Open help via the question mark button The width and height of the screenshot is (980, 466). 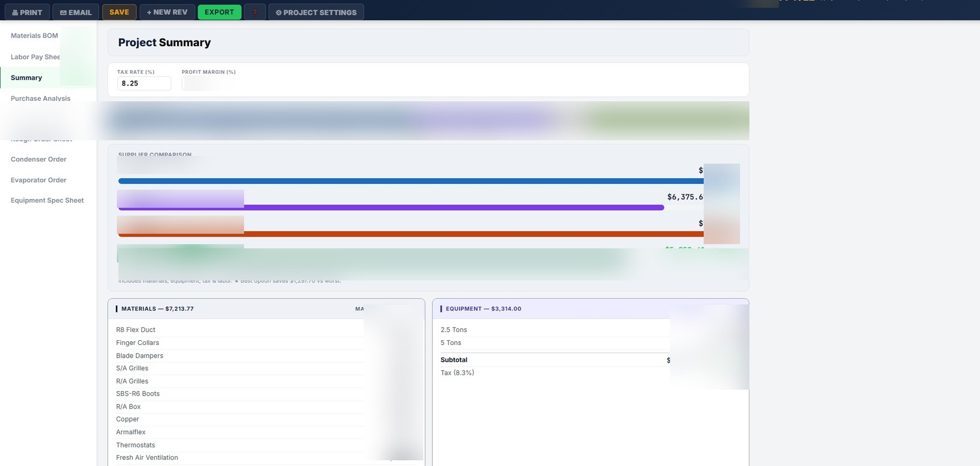tap(255, 12)
